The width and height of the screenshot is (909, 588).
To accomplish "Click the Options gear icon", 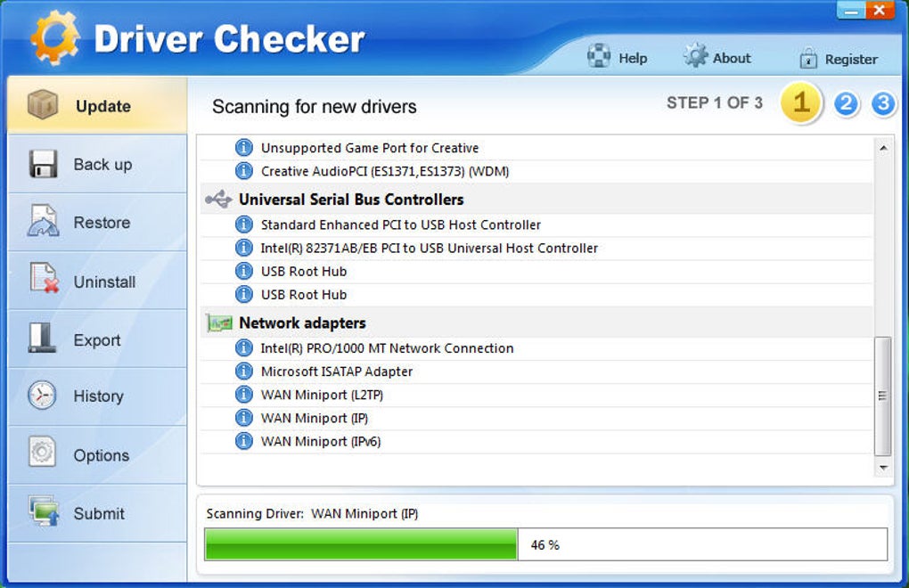I will point(42,452).
